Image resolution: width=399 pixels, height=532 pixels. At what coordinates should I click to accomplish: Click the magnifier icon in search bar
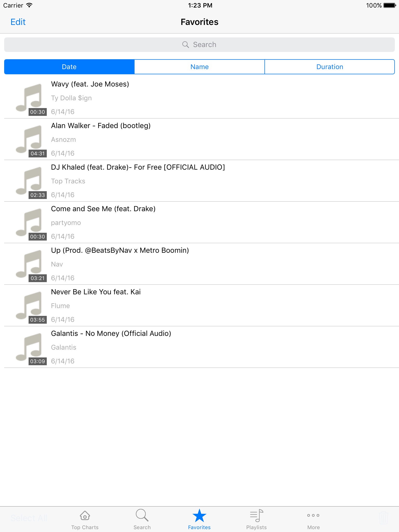pos(185,45)
